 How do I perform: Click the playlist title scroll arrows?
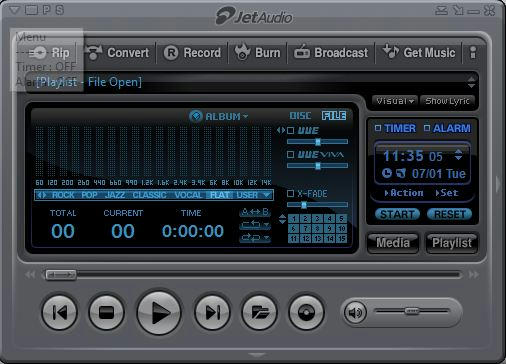coord(471,82)
